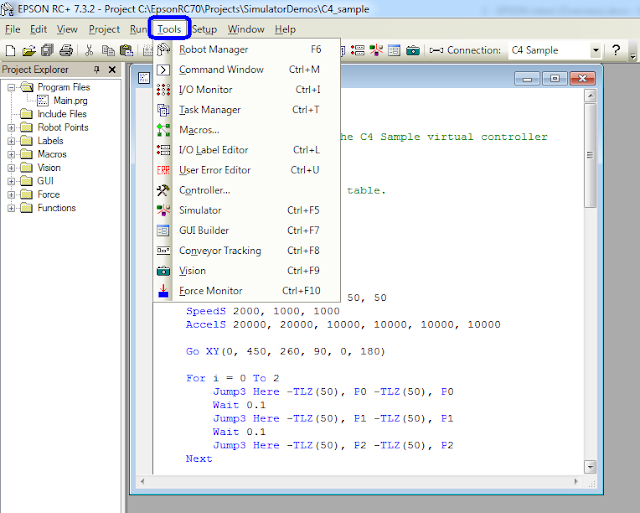Pin the Project Explorer panel
Image resolution: width=640 pixels, height=513 pixels.
[97, 70]
